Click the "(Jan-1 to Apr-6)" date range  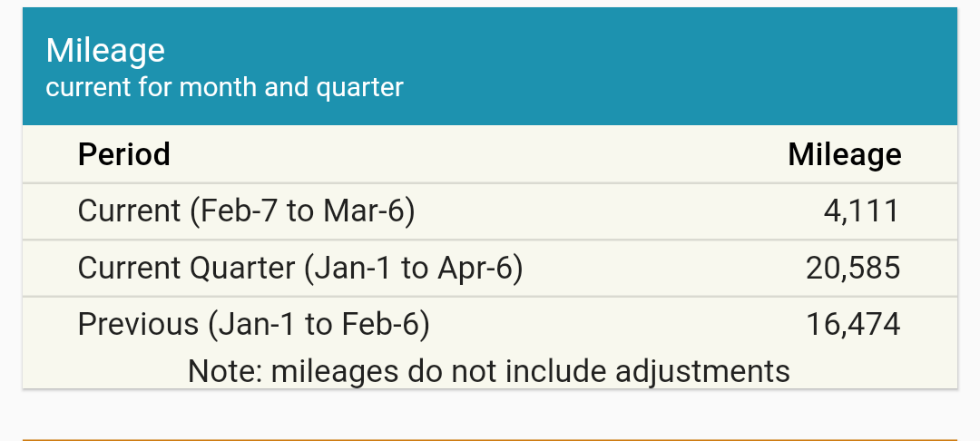click(x=414, y=269)
